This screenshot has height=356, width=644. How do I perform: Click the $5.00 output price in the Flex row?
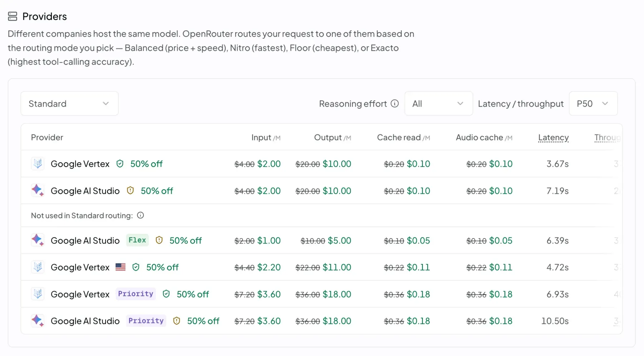coord(340,240)
